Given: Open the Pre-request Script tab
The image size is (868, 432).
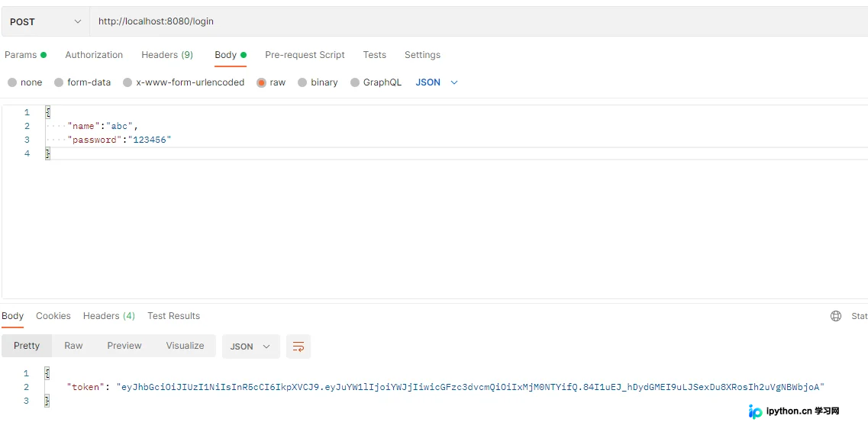Looking at the screenshot, I should point(305,55).
